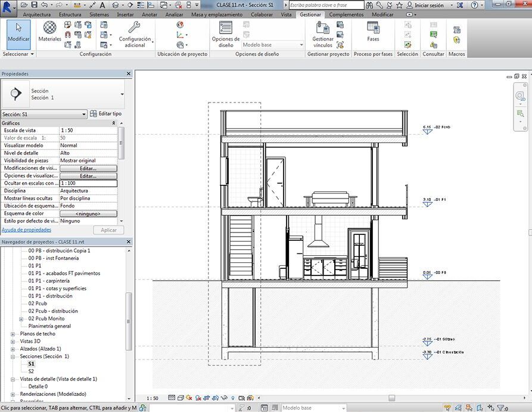Toggle reveal hidden elements lightbulb

click(233, 398)
